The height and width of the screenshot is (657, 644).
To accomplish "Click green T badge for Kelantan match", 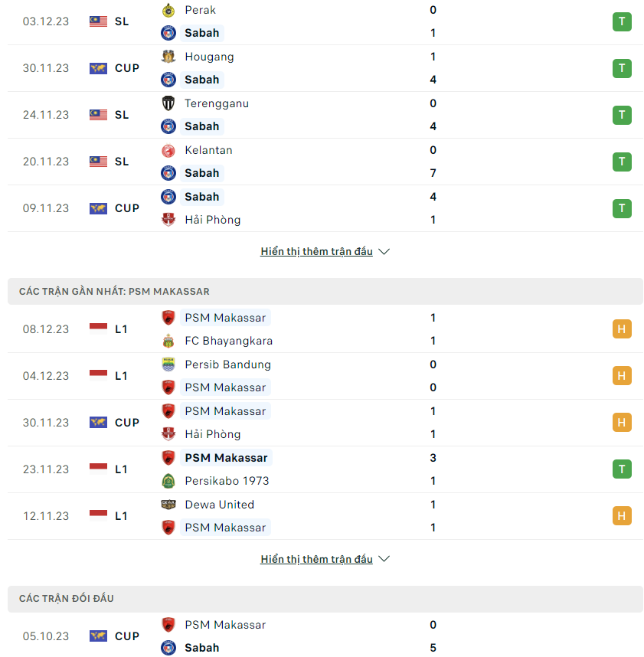I will point(622,162).
